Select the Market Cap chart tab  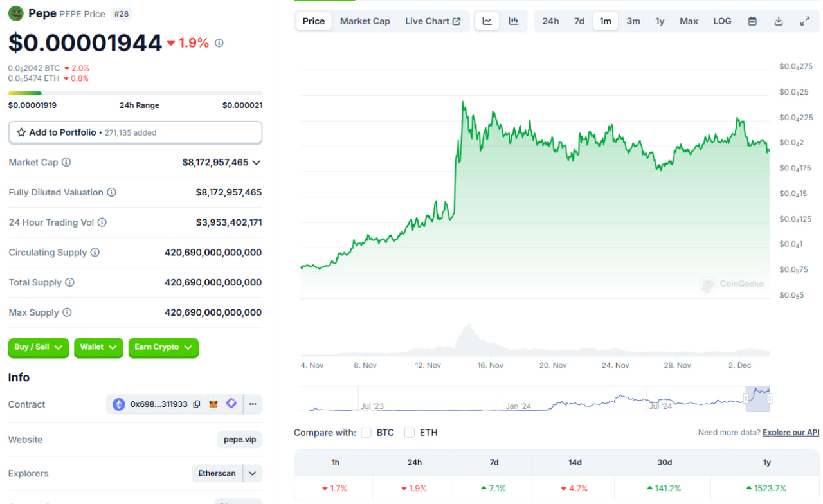pyautogui.click(x=365, y=21)
